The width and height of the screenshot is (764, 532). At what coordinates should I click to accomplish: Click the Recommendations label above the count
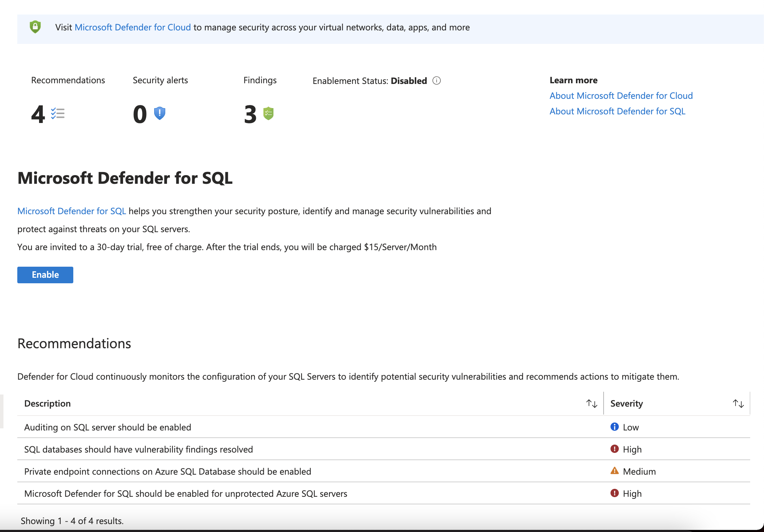pos(68,80)
